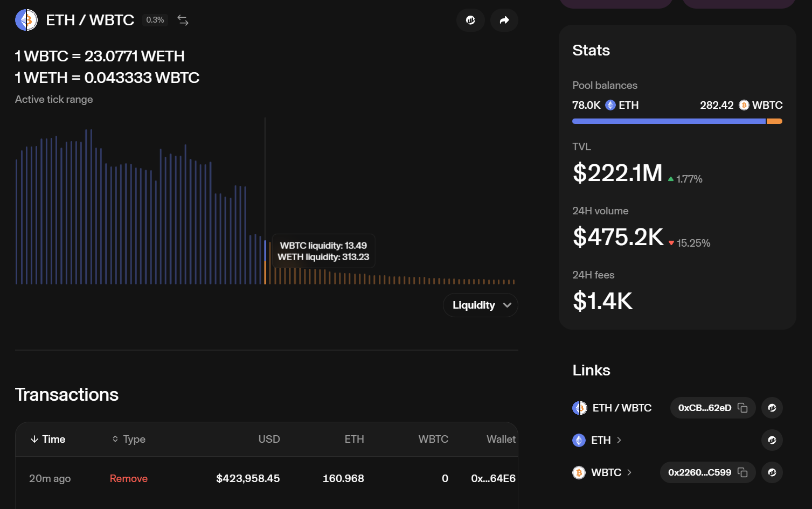Click the 20m ago transaction time

tap(50, 479)
